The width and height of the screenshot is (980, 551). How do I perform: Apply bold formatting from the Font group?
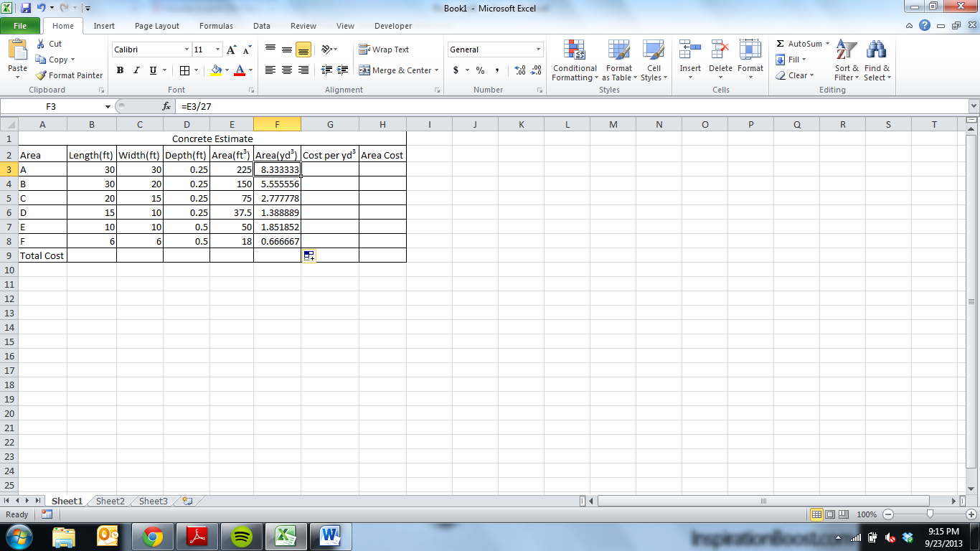(x=120, y=70)
